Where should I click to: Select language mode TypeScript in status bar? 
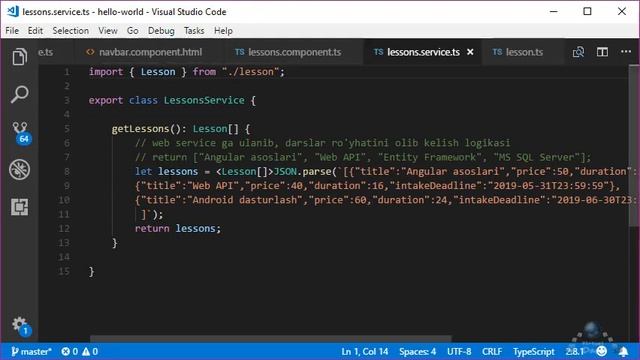[x=533, y=351]
